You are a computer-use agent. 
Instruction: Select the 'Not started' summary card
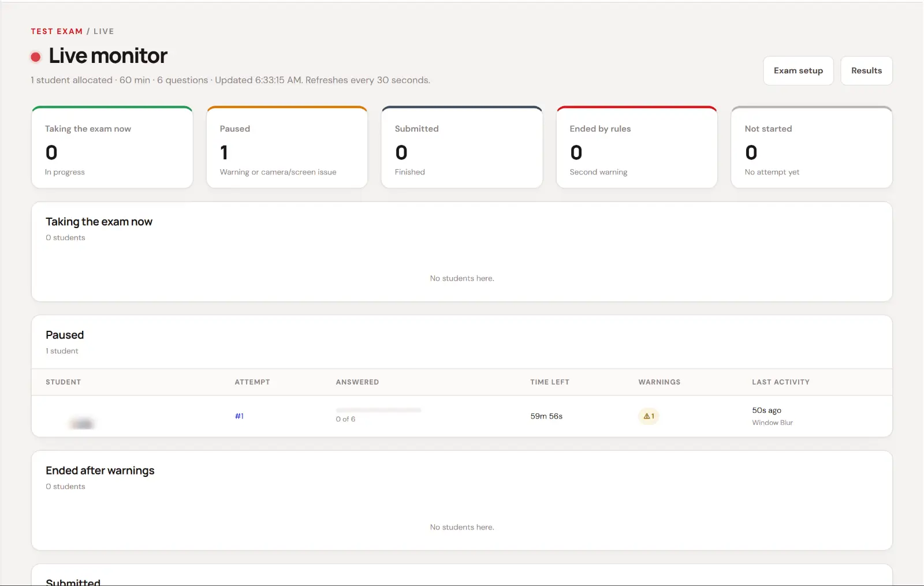[x=812, y=147]
